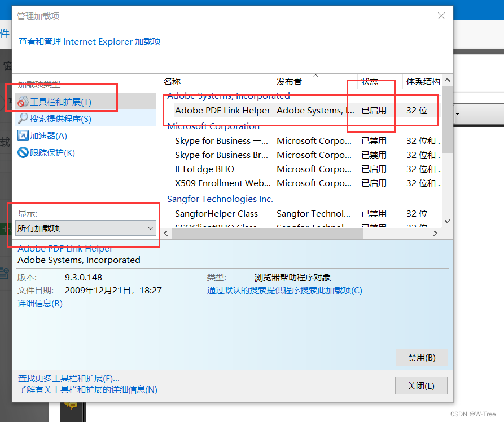Click the 关闭(L) button
504x422 pixels.
coord(421,386)
